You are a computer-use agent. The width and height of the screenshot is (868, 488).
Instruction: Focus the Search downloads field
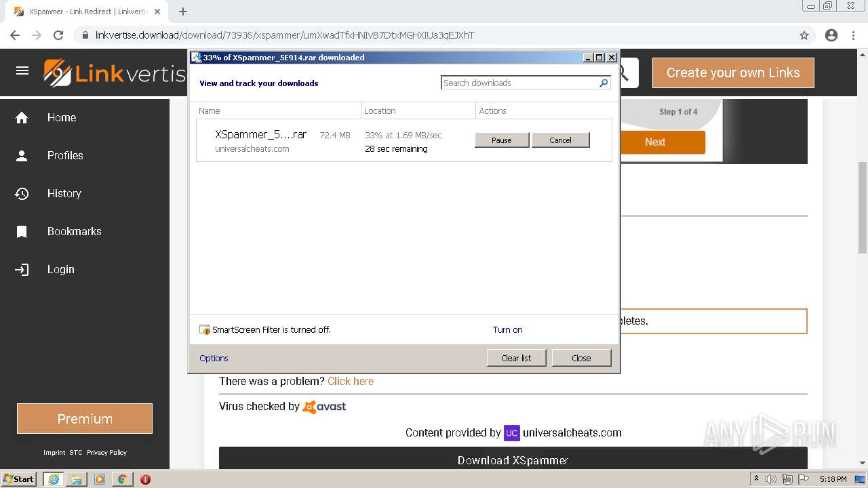pos(519,83)
